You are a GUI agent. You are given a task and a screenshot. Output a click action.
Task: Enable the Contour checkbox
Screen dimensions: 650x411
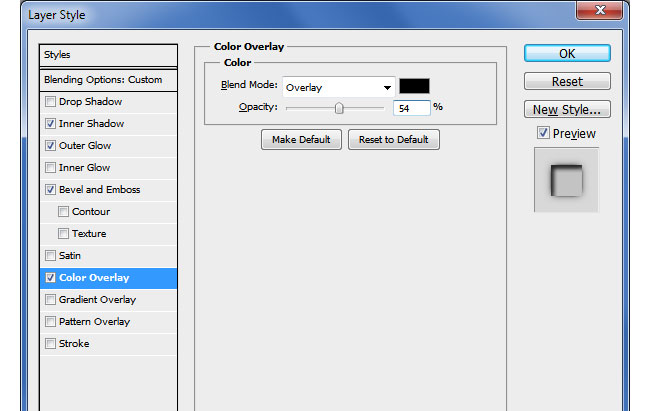(63, 212)
